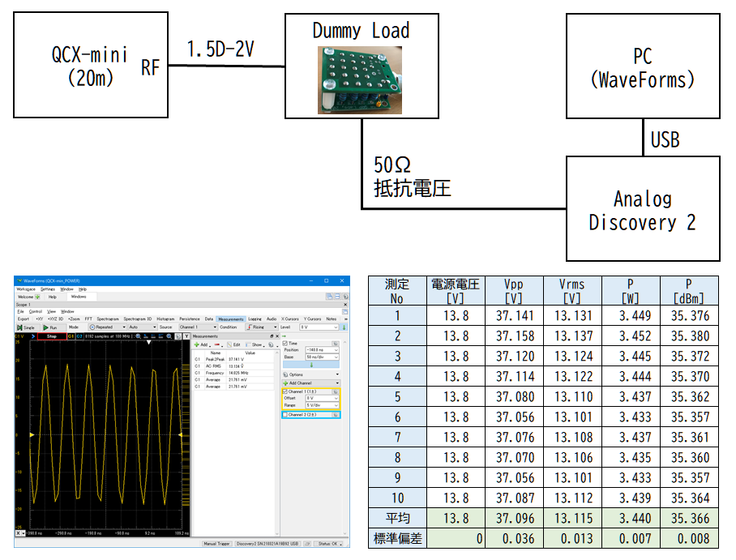This screenshot has height=560, width=736.
Task: Open the Mode Repeated dropdown
Action: pos(108,327)
